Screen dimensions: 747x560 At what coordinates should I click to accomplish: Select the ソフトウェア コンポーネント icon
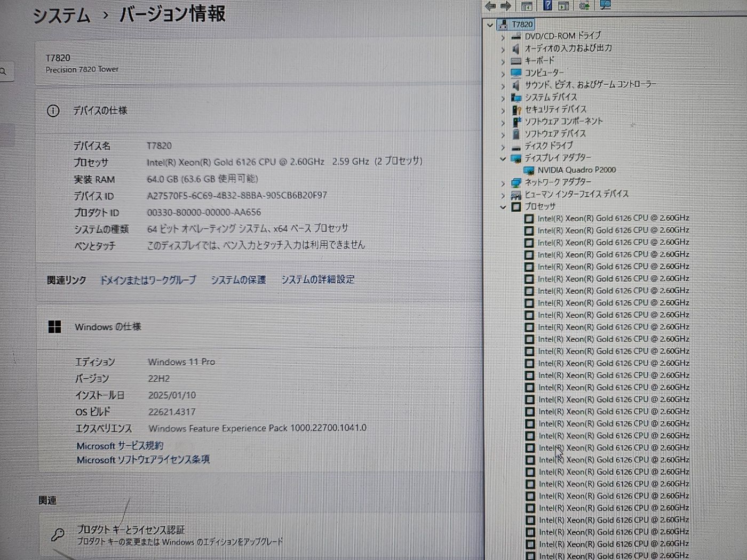(516, 122)
